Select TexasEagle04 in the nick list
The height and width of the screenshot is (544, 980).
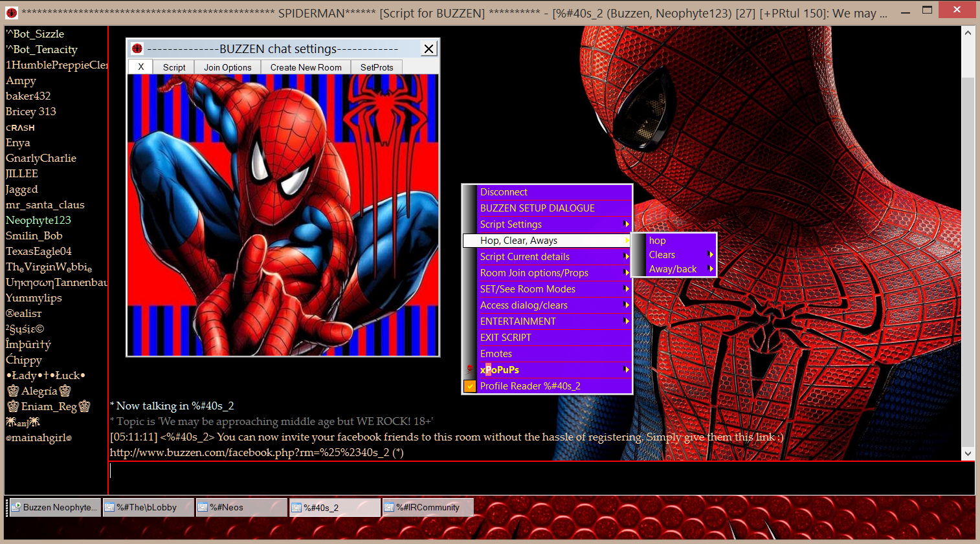[38, 251]
